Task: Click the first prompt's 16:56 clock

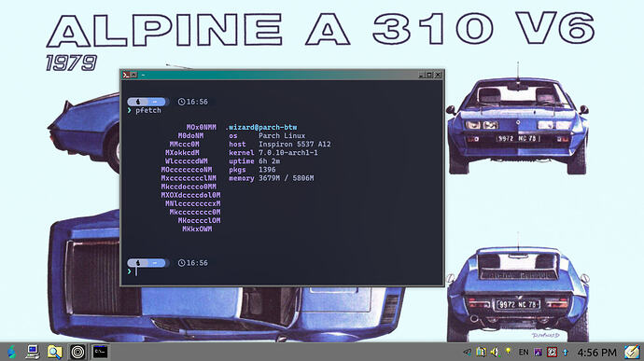Action: [x=192, y=102]
